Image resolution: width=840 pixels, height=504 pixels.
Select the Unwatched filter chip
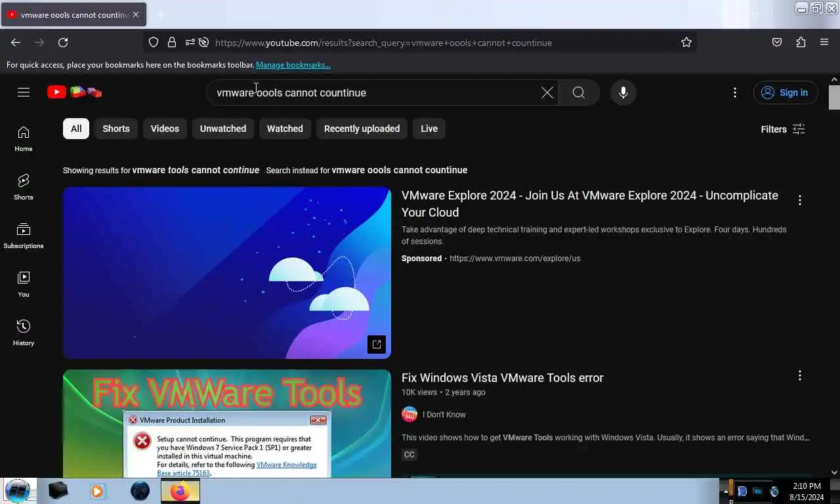pyautogui.click(x=223, y=129)
